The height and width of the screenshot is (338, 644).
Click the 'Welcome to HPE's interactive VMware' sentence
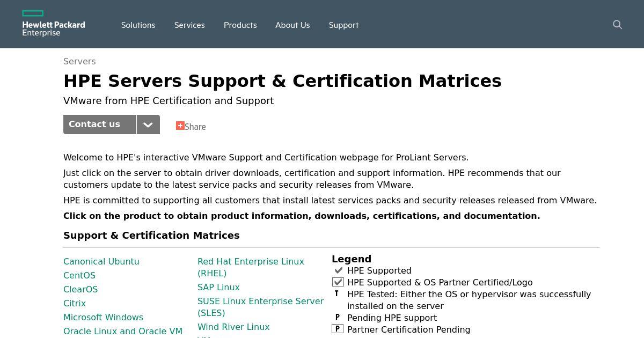(x=266, y=157)
